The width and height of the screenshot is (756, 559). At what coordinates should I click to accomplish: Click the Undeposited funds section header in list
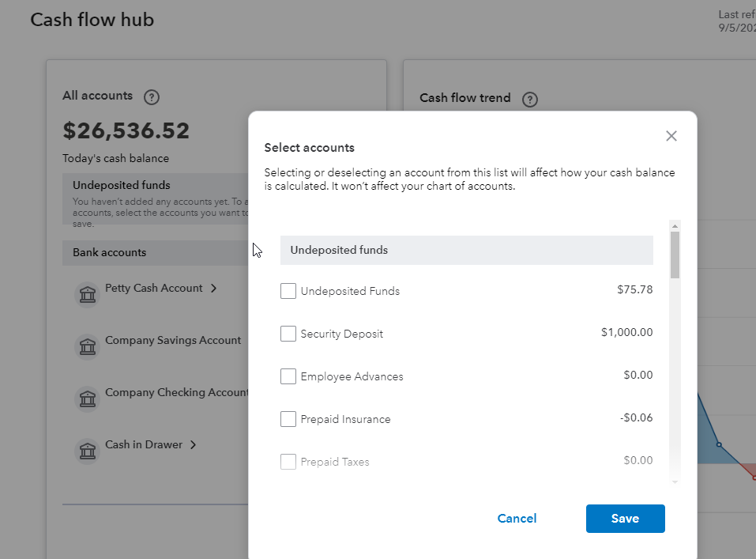[466, 250]
